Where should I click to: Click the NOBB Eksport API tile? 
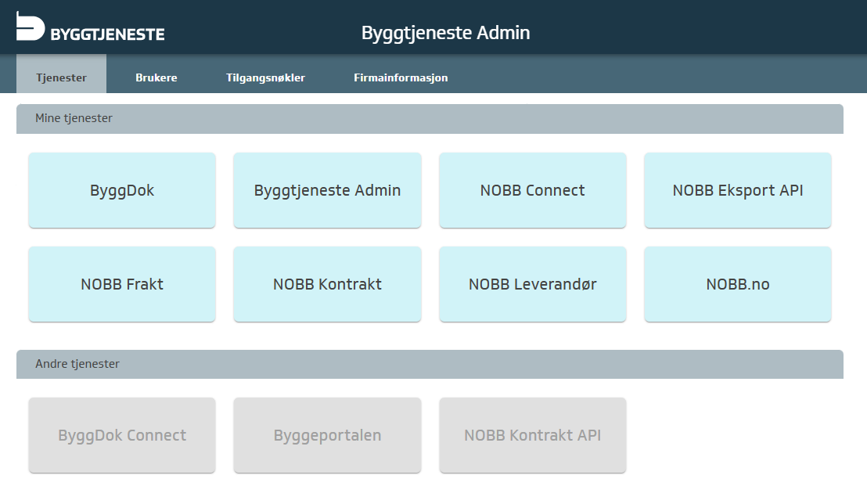coord(737,190)
